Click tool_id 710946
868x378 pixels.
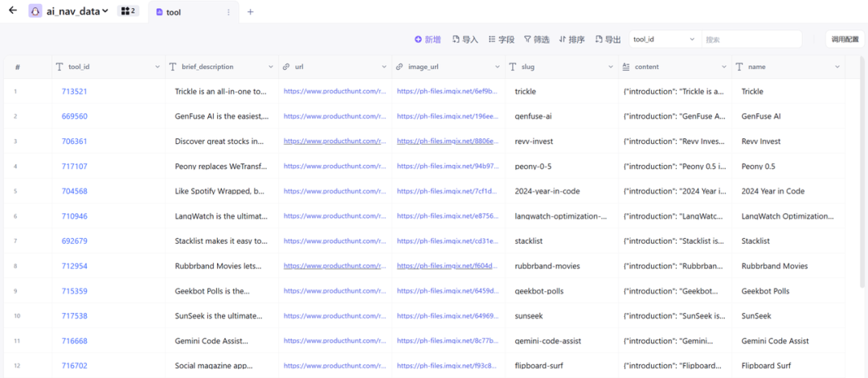point(74,216)
